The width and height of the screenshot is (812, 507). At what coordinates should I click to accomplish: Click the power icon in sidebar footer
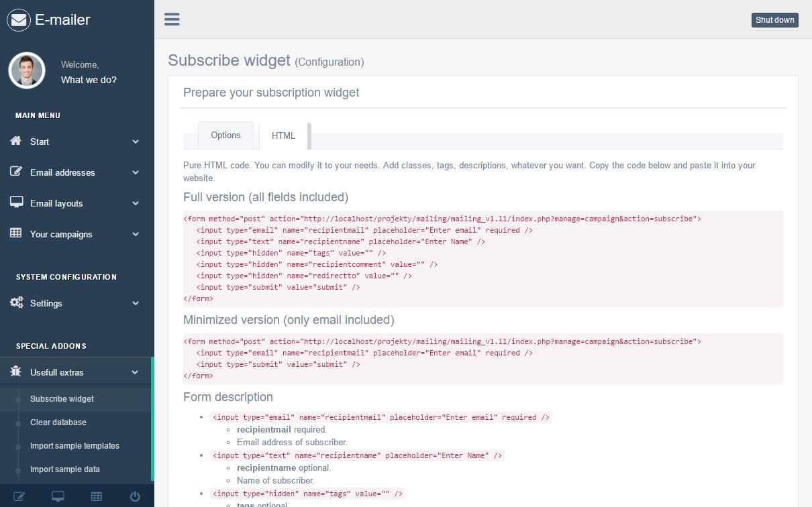pyautogui.click(x=135, y=496)
